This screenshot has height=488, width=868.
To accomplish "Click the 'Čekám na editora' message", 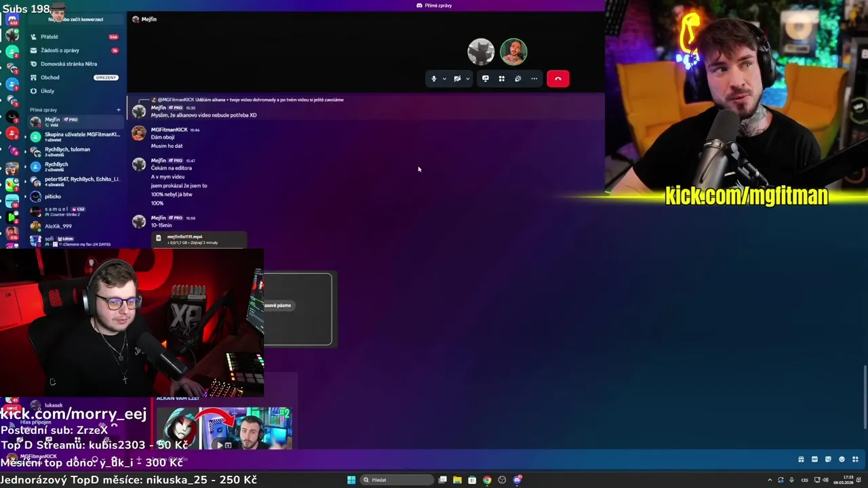I will [x=172, y=168].
